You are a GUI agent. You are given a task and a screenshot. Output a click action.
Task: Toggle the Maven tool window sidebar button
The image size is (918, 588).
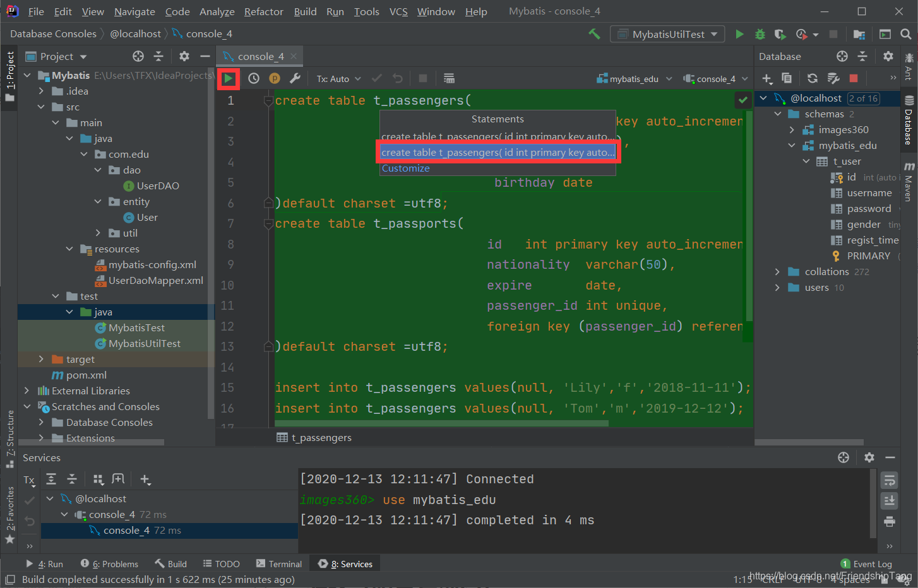pyautogui.click(x=909, y=182)
